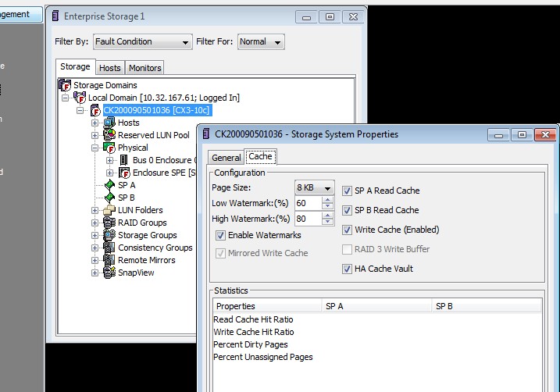Select the Write Cache Hit Ratio row
Image resolution: width=560 pixels, height=392 pixels.
377,332
